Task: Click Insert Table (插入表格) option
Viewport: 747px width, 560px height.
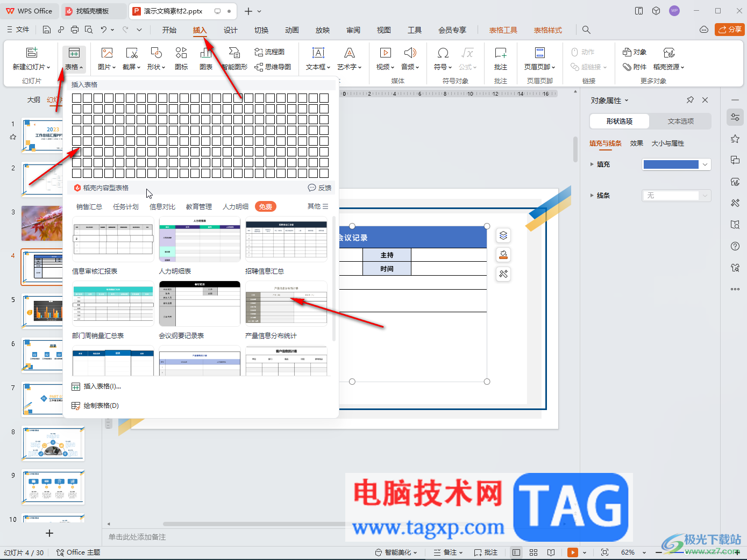Action: 96,386
